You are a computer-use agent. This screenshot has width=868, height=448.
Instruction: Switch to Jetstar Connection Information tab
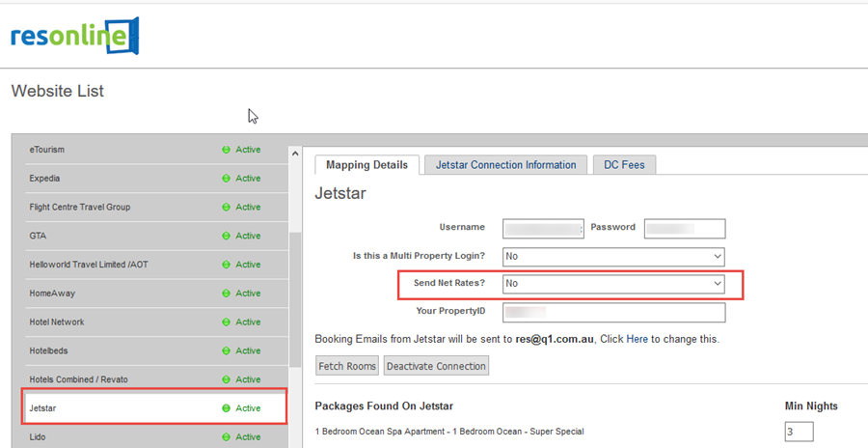[x=506, y=165]
